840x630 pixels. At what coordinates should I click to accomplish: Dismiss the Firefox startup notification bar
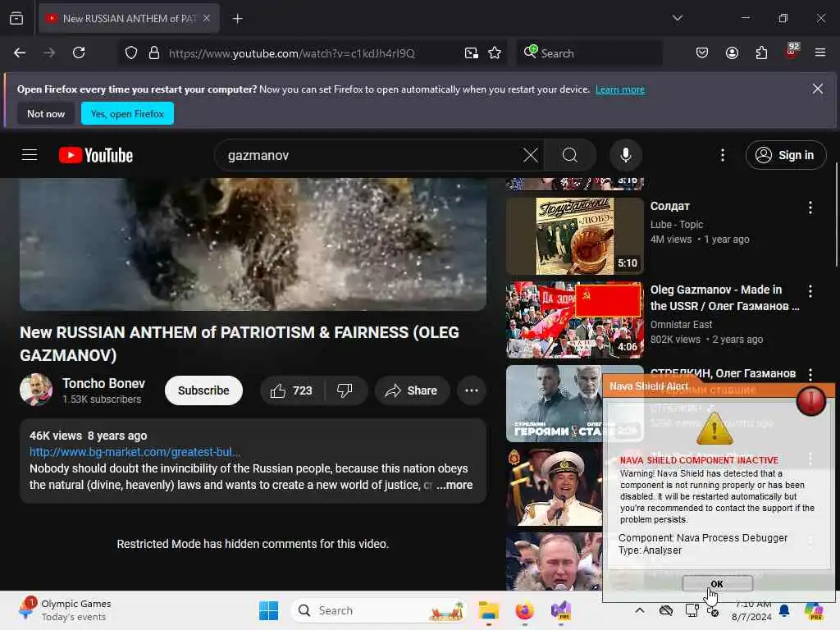tap(818, 89)
